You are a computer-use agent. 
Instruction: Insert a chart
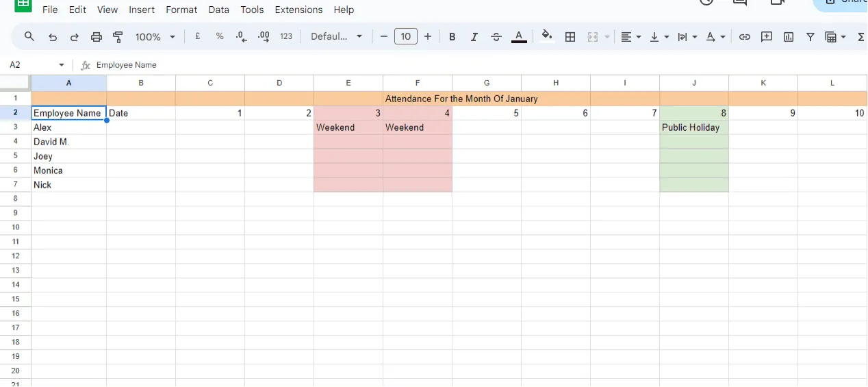click(x=789, y=37)
